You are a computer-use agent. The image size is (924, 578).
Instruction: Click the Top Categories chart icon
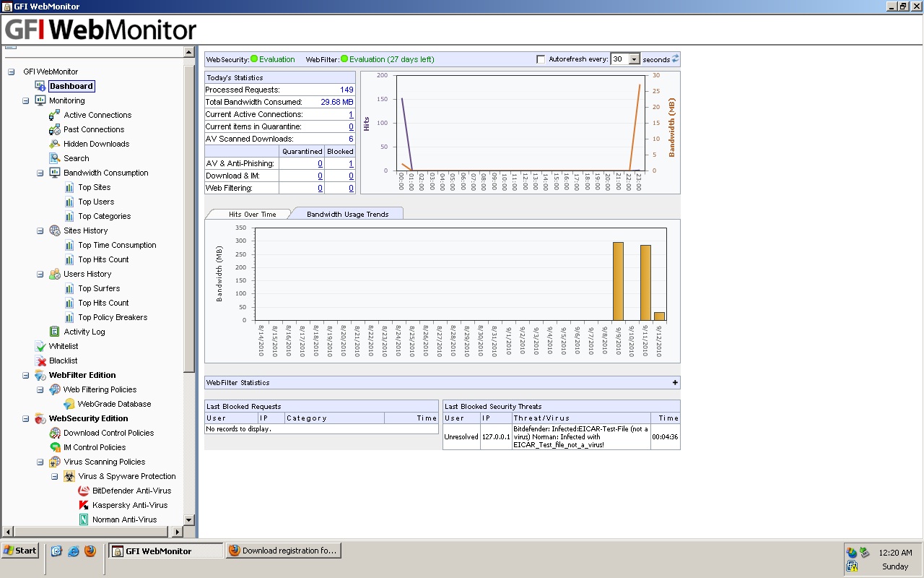tap(69, 216)
